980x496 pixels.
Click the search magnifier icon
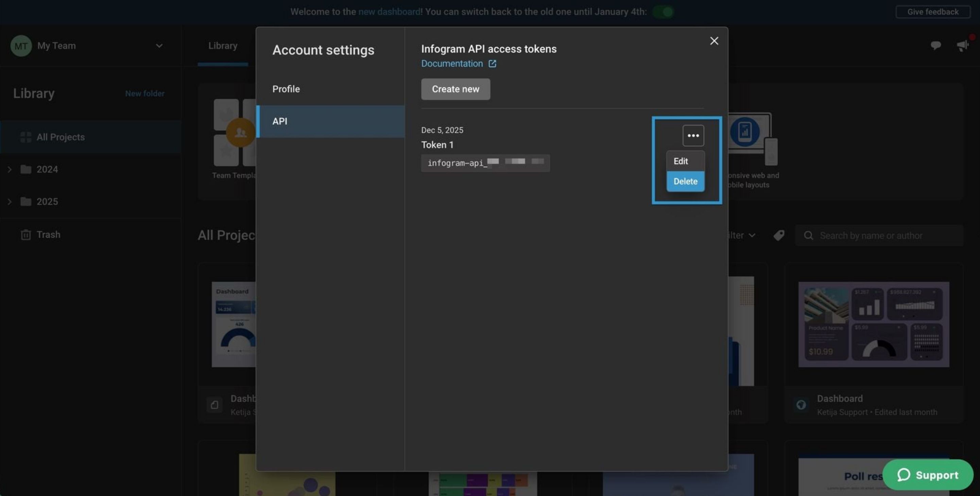(808, 235)
